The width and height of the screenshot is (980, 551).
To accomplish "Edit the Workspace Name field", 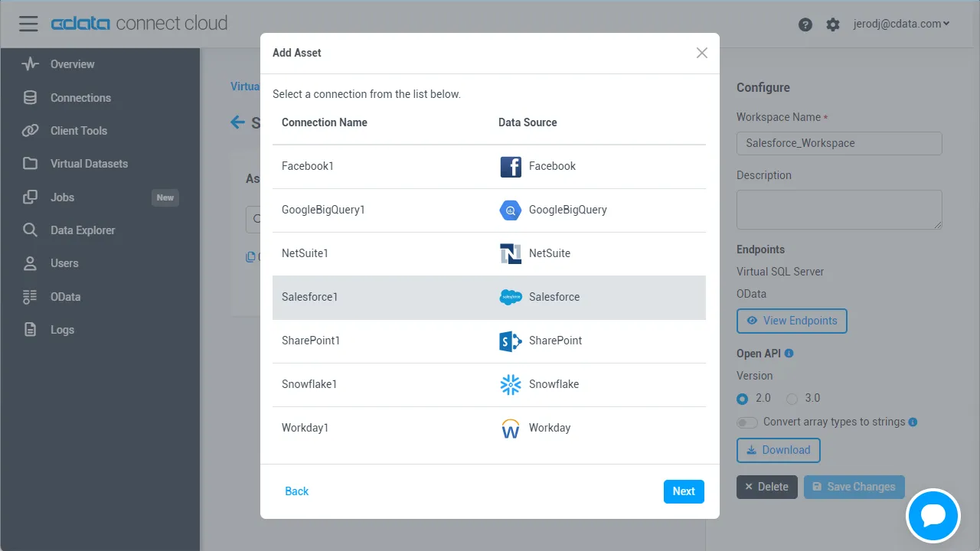I will tap(839, 143).
